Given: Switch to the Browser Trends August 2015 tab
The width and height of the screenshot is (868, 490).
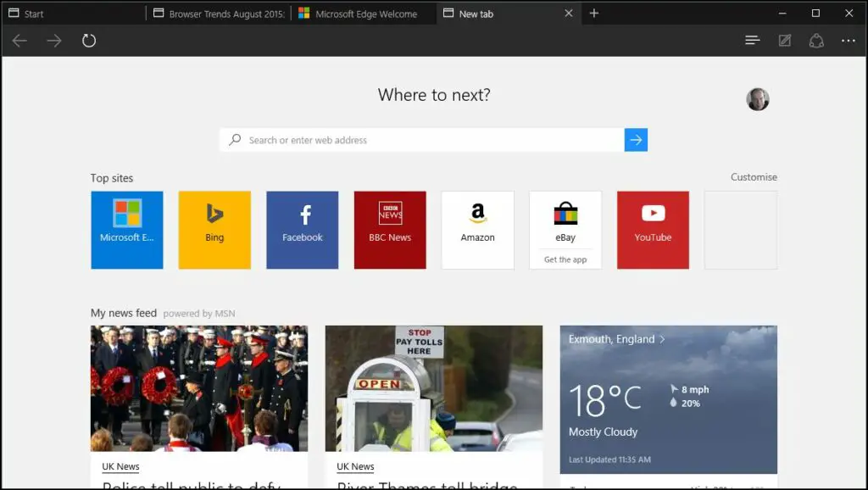Looking at the screenshot, I should 219,14.
